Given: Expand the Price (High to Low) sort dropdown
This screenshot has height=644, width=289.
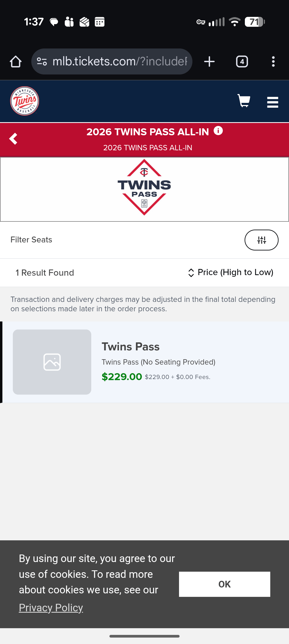Looking at the screenshot, I should [x=231, y=272].
